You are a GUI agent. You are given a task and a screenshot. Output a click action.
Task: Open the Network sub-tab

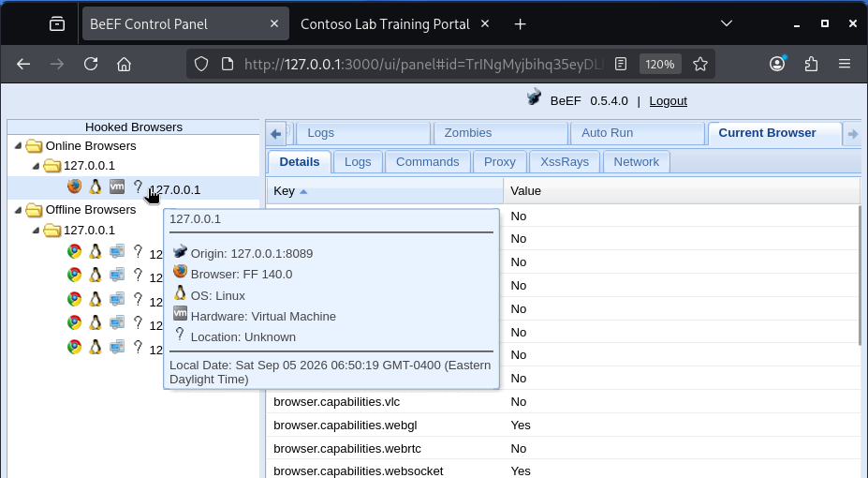coord(636,162)
